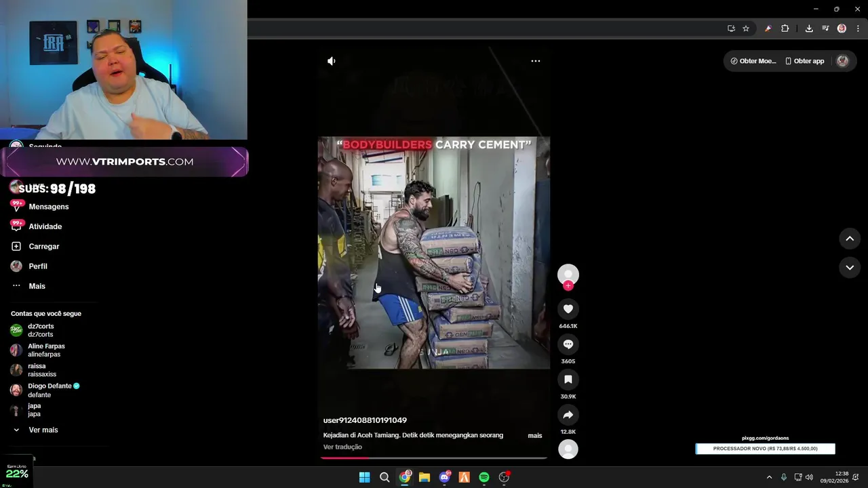The height and width of the screenshot is (488, 868).
Task: Follow creator with the red plus badge
Action: coord(568,286)
